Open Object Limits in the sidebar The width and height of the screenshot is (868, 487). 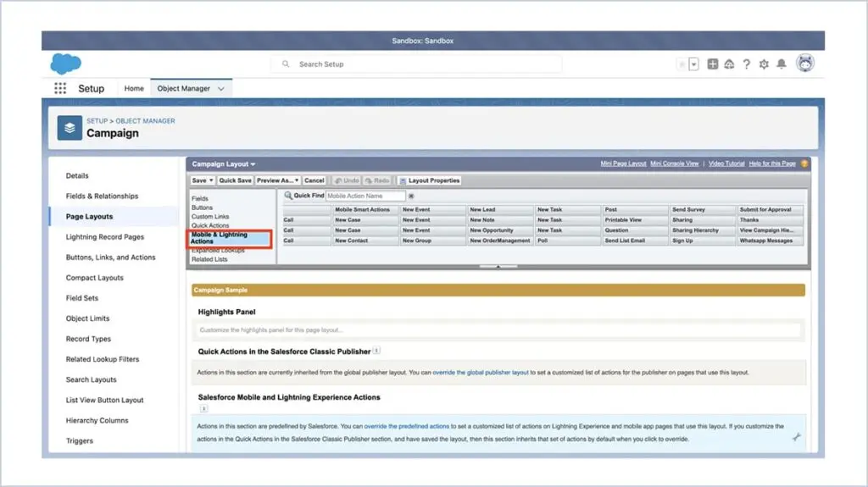pyautogui.click(x=87, y=318)
